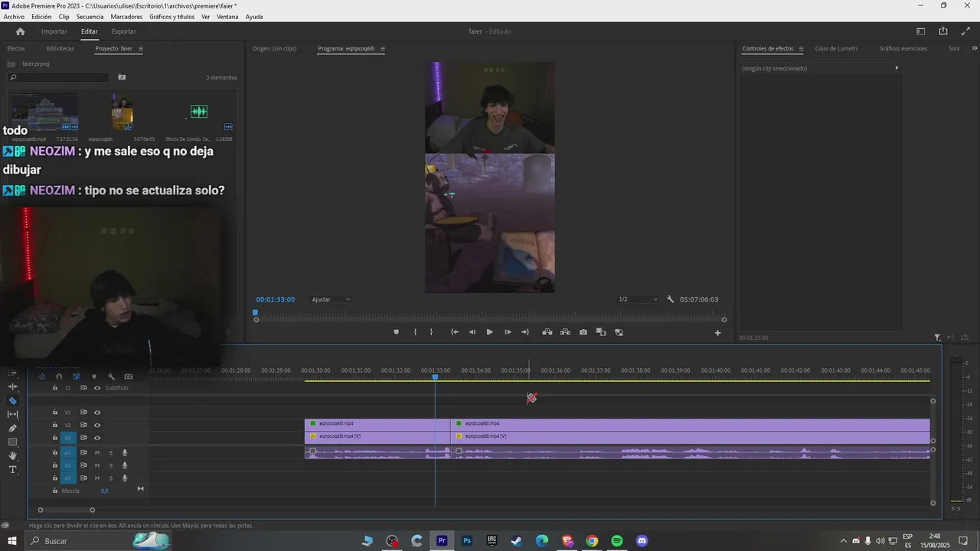980x551 pixels.
Task: Go to Importar workspace
Action: 54,31
